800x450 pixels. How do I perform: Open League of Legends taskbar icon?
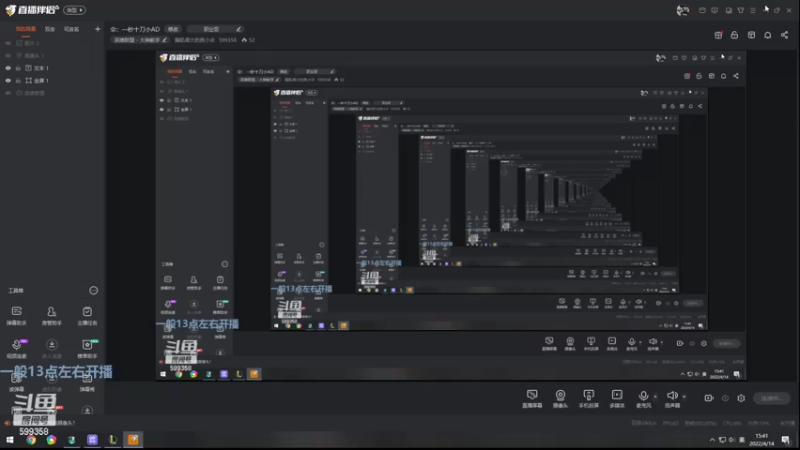pyautogui.click(x=113, y=440)
